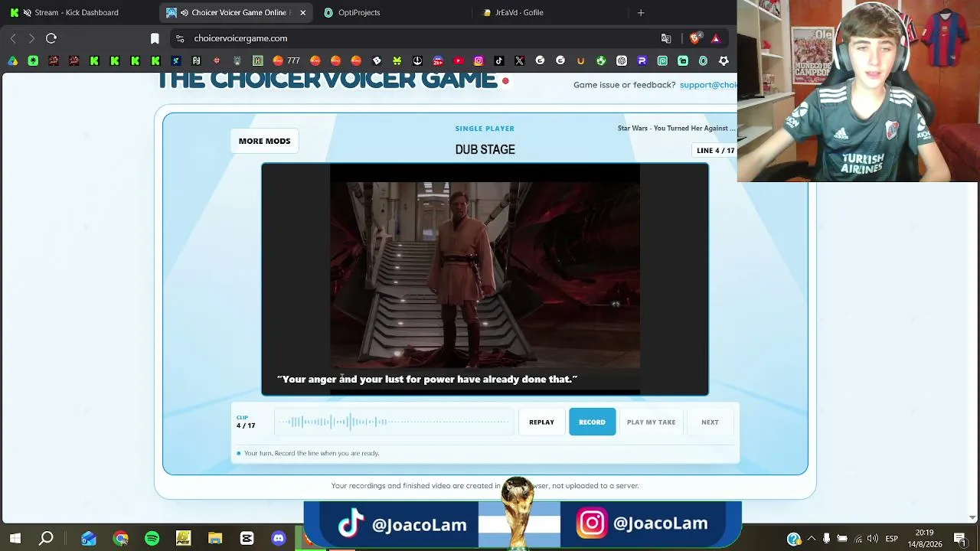Open Windows taskbar search
The image size is (980, 551).
46,539
